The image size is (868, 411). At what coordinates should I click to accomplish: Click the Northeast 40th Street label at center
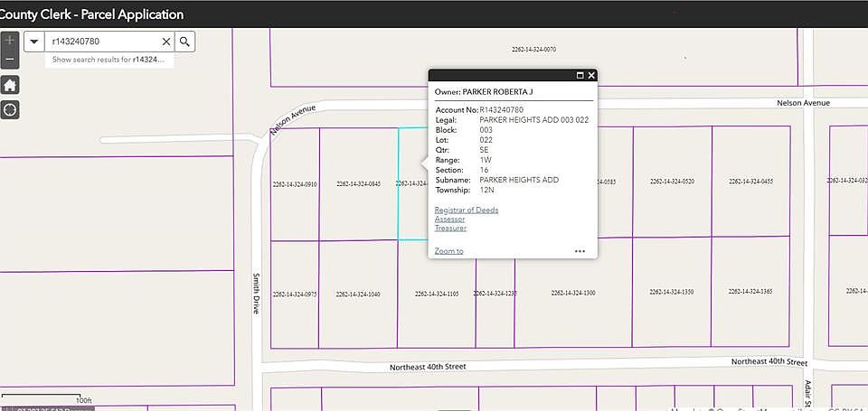pyautogui.click(x=428, y=367)
